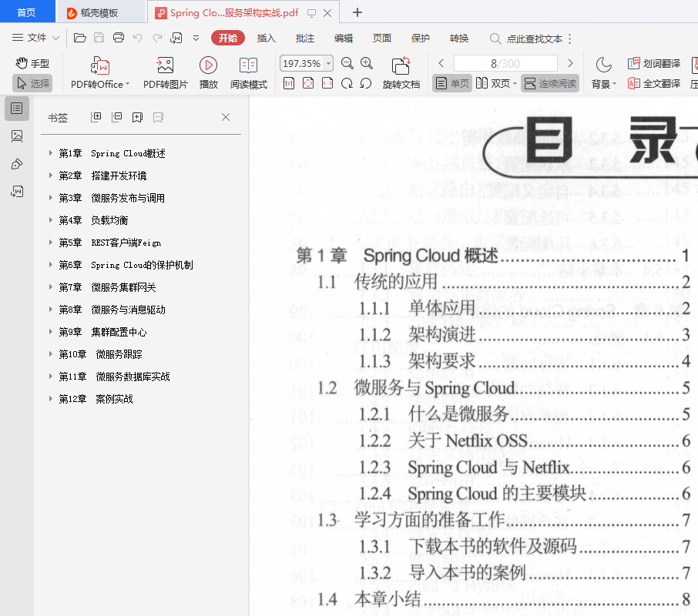This screenshot has height=616, width=698.
Task: Expand bookmark 第12章 案例实战
Action: click(x=50, y=399)
